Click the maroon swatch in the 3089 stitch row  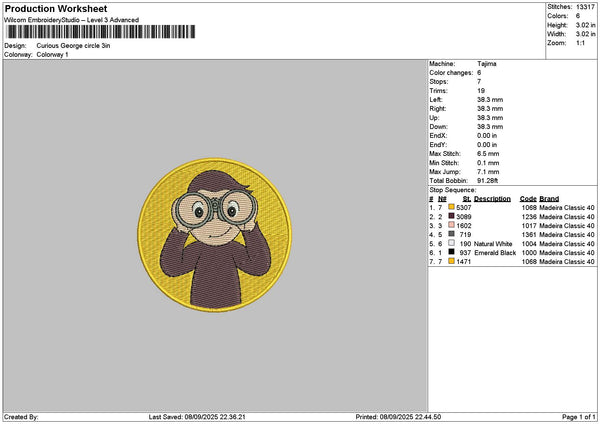(x=451, y=216)
